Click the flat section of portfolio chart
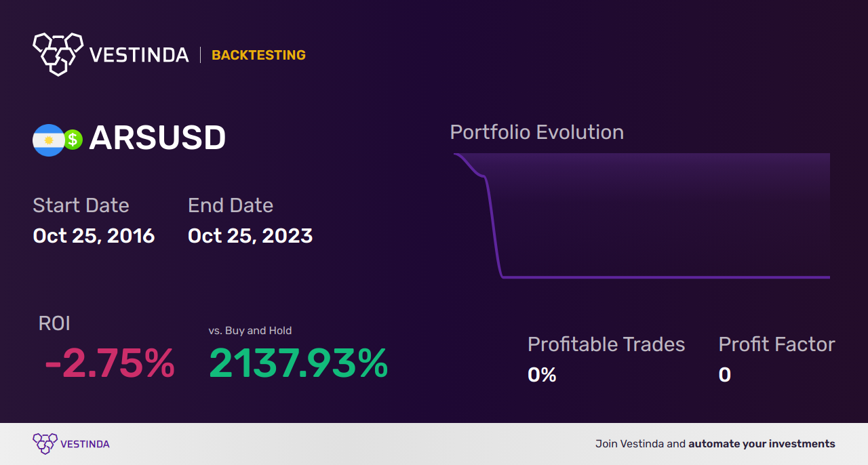This screenshot has width=868, height=465. tap(665, 277)
